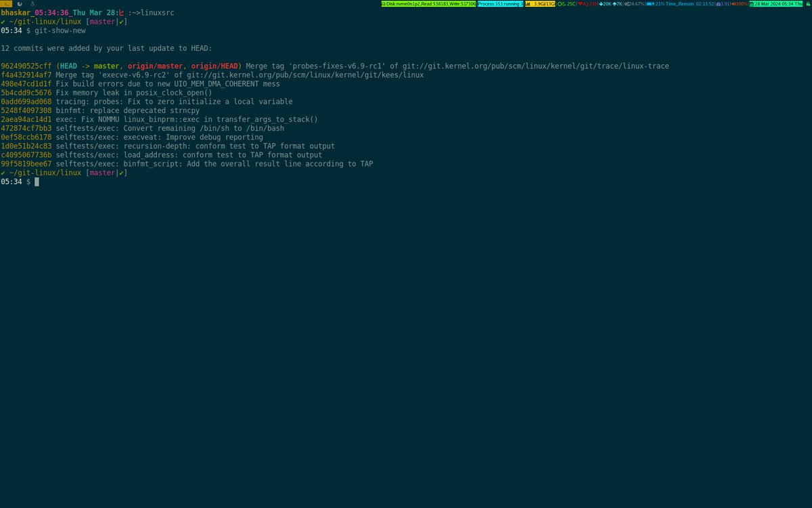Viewport: 812px width, 508px height.
Task: Click the 24.67% CPU usage indicator
Action: [x=635, y=4]
